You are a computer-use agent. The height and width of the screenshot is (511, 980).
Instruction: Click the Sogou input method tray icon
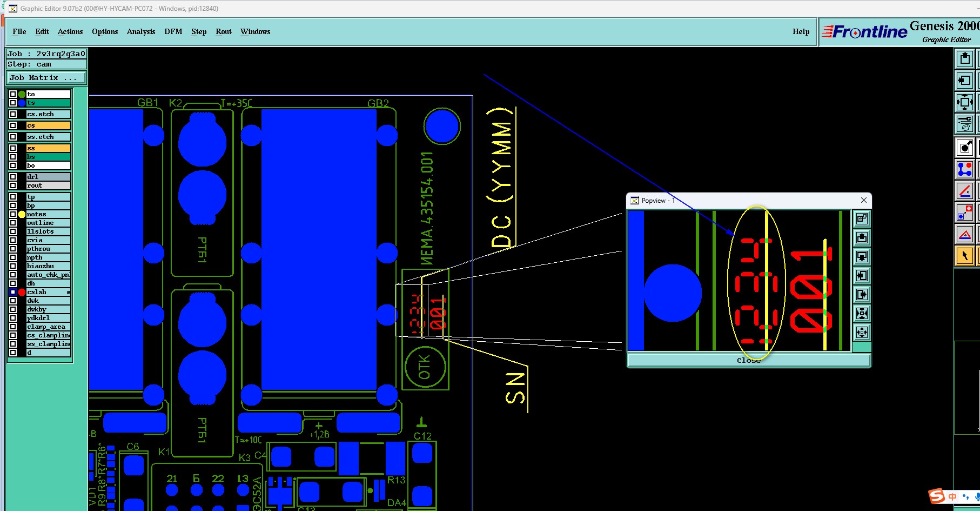click(x=937, y=496)
